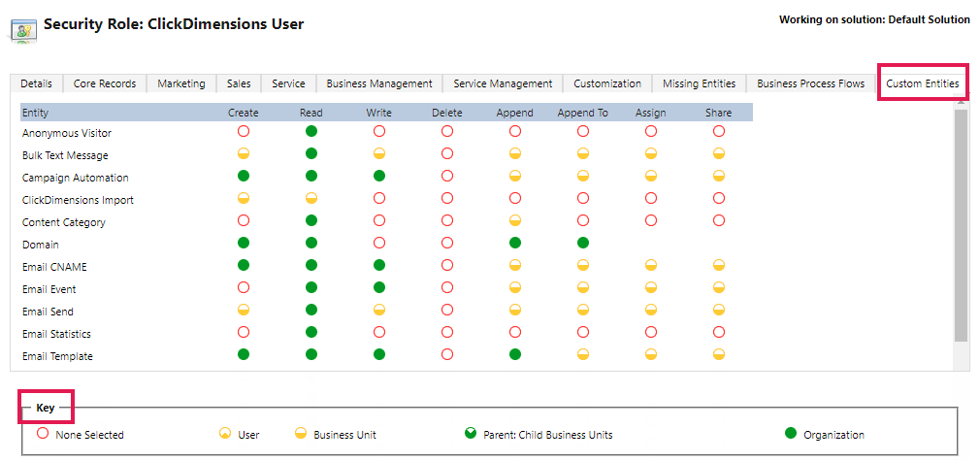The image size is (980, 461).
Task: Toggle Delete privilege for Bulk Text Message
Action: [x=447, y=154]
